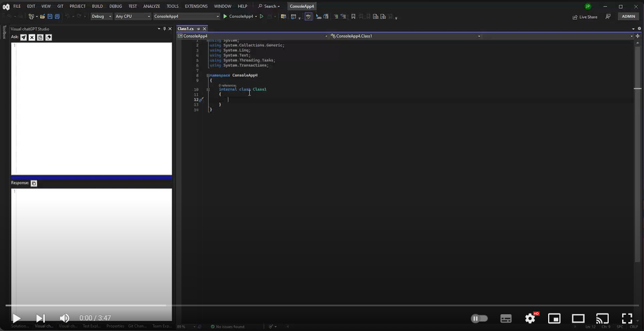Toggle the autoplay switch in video player
Screen dimensions: 644x331
479,318
